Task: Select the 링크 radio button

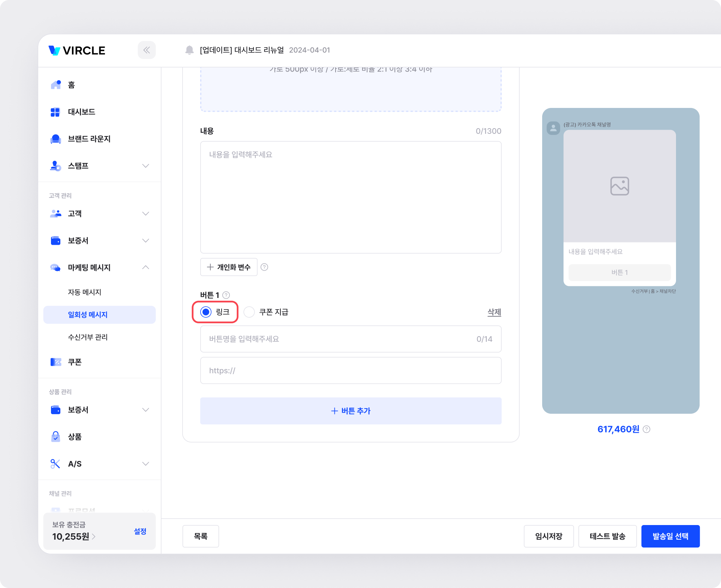Action: pos(206,312)
